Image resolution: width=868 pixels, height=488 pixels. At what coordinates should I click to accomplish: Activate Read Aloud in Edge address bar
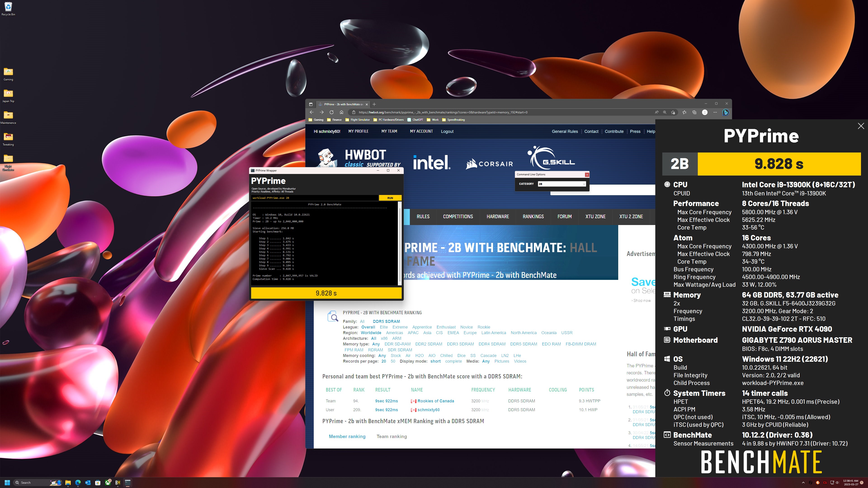pos(656,112)
